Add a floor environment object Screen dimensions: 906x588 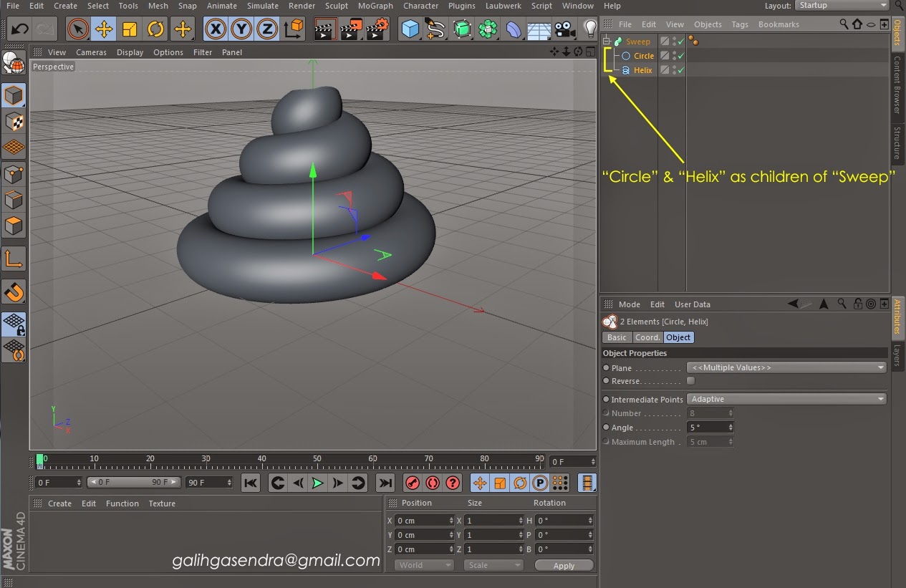[539, 29]
